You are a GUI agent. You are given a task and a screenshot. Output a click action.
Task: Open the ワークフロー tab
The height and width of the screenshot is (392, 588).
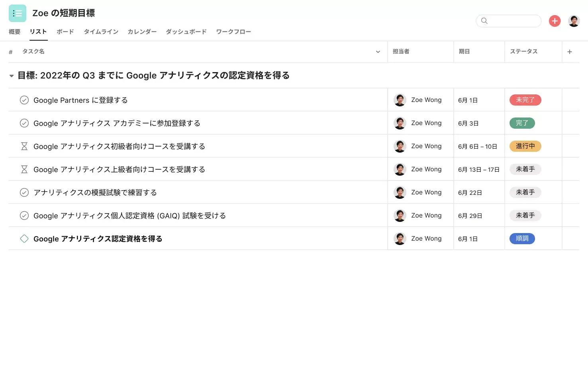click(233, 32)
